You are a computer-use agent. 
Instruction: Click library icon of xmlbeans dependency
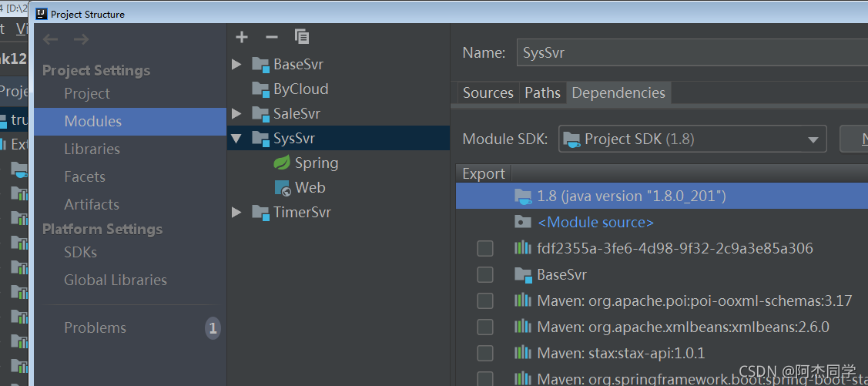pos(522,327)
